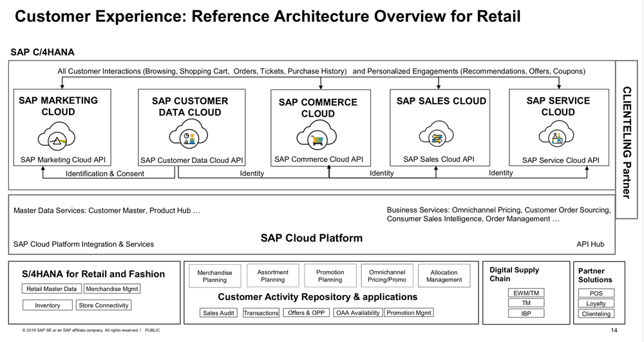Click the SAP Cloud Platform heading

(x=312, y=238)
